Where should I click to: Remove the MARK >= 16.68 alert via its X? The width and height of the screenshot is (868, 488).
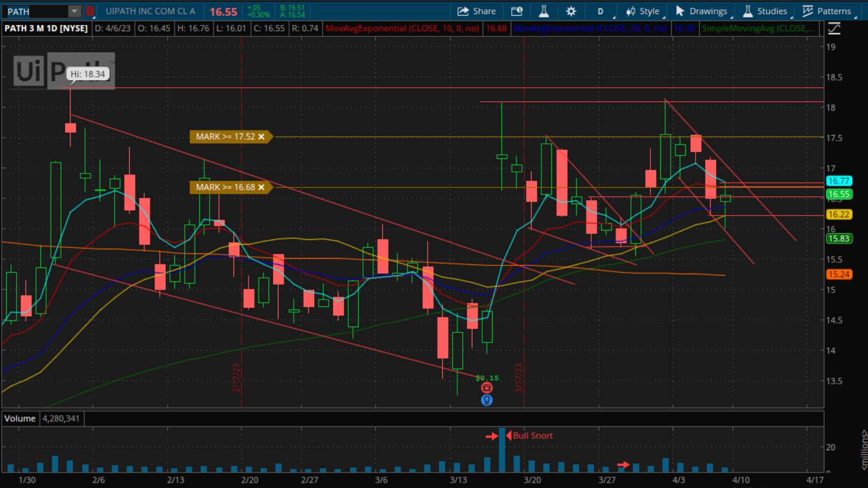point(261,187)
